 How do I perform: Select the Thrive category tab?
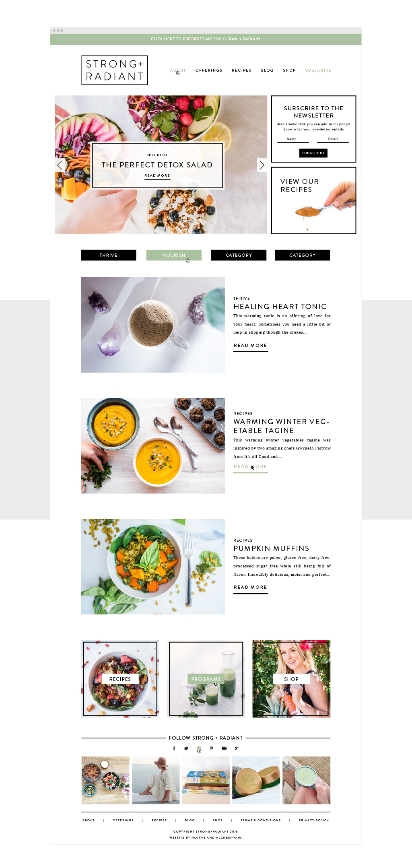[x=109, y=255]
